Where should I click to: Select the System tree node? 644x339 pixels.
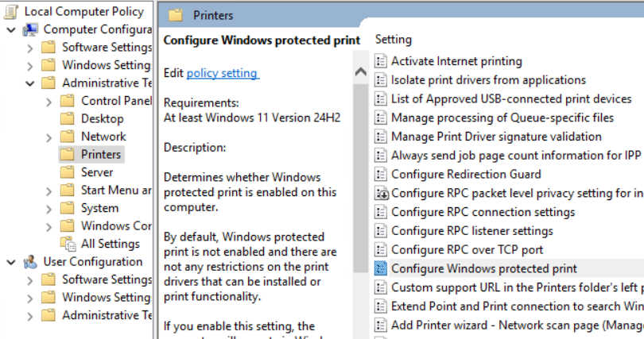click(99, 208)
